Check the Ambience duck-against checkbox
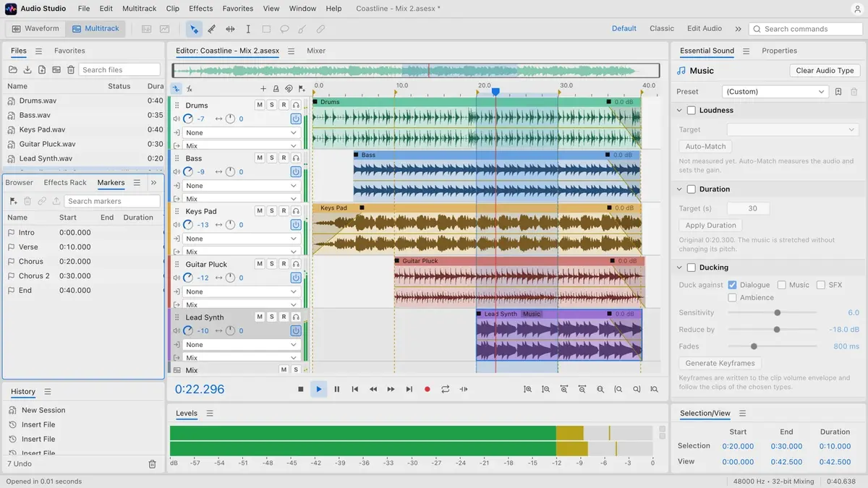Image resolution: width=868 pixels, height=488 pixels. click(x=733, y=298)
